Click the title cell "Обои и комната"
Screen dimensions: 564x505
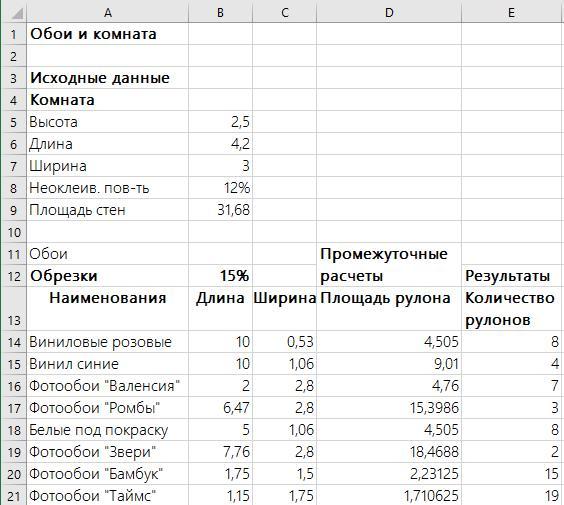[x=108, y=34]
